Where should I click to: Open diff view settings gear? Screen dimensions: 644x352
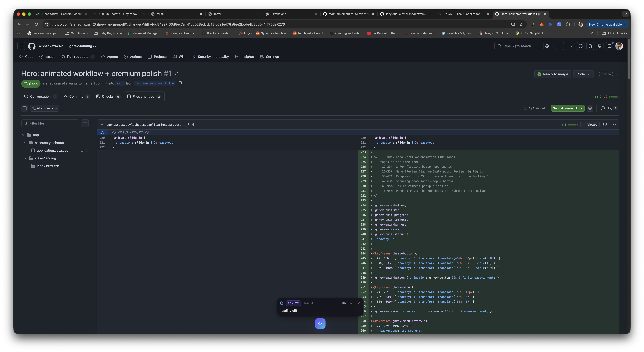tap(590, 108)
